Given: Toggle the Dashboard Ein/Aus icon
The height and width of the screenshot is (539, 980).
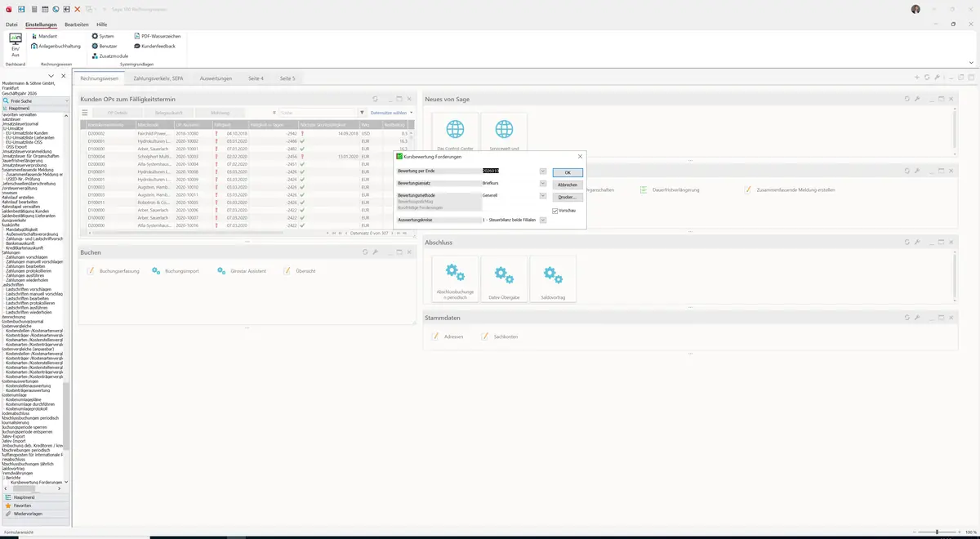Looking at the screenshot, I should pyautogui.click(x=15, y=44).
